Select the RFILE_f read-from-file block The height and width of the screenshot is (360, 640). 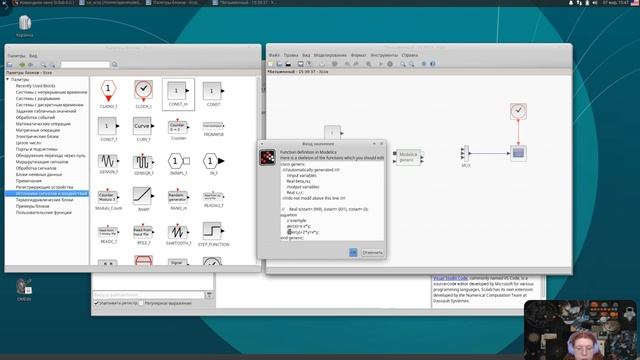(143, 234)
